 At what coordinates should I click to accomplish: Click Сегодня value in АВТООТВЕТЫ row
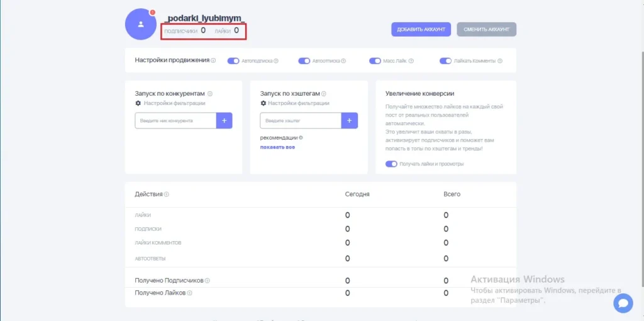pyautogui.click(x=347, y=259)
